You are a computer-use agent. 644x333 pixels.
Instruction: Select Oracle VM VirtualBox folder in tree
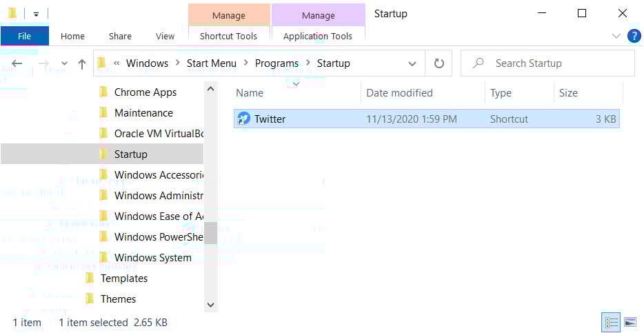point(159,134)
